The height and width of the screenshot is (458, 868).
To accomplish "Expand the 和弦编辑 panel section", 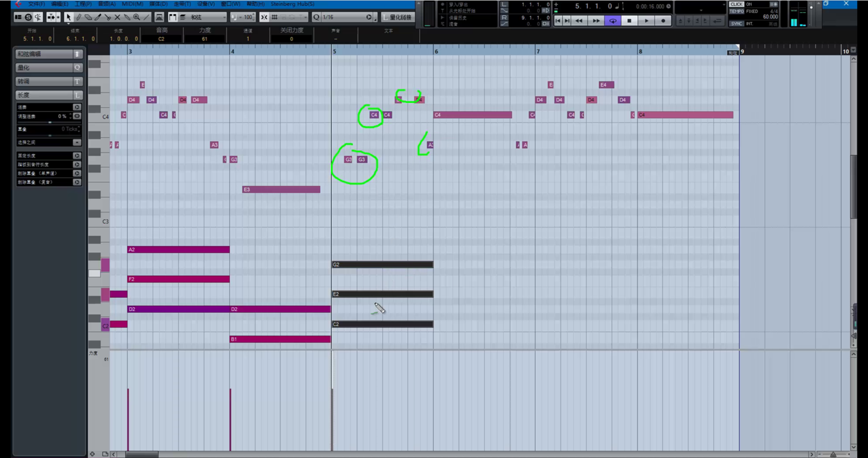I will pos(49,54).
